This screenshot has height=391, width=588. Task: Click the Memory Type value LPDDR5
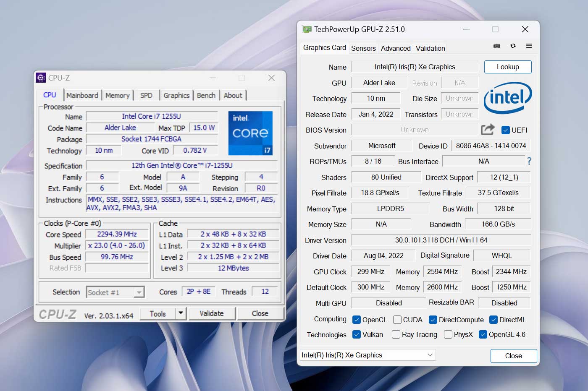[x=391, y=209]
